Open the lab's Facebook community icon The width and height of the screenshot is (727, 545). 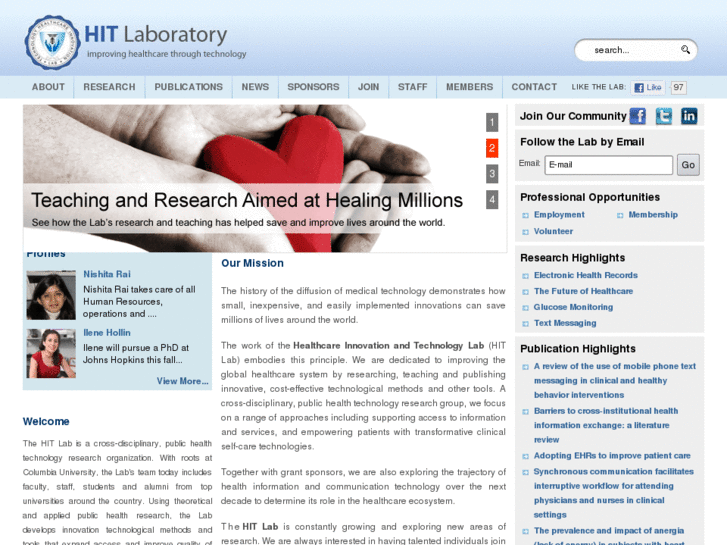pos(638,116)
